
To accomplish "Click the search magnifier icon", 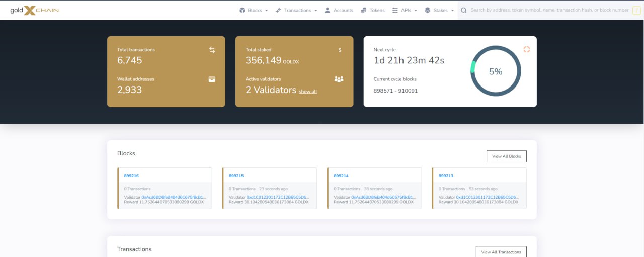I will click(x=464, y=10).
